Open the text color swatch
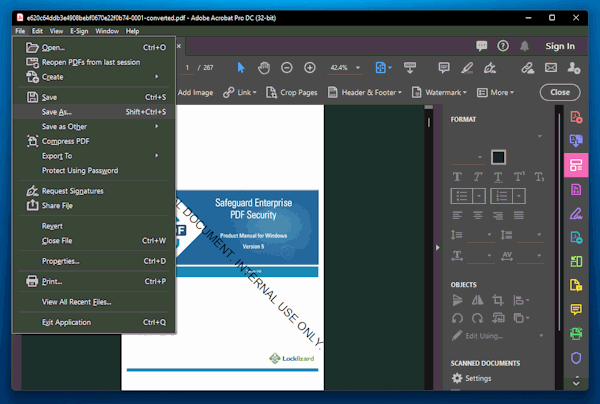600x404 pixels. point(498,157)
